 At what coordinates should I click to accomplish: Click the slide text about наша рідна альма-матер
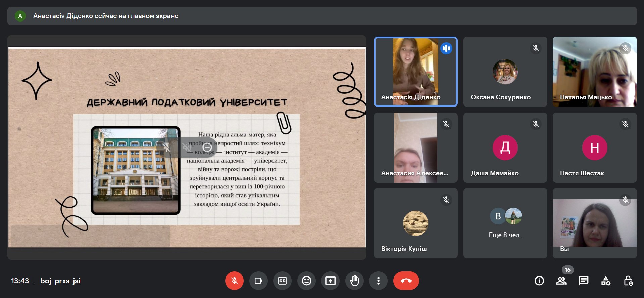[237, 169]
